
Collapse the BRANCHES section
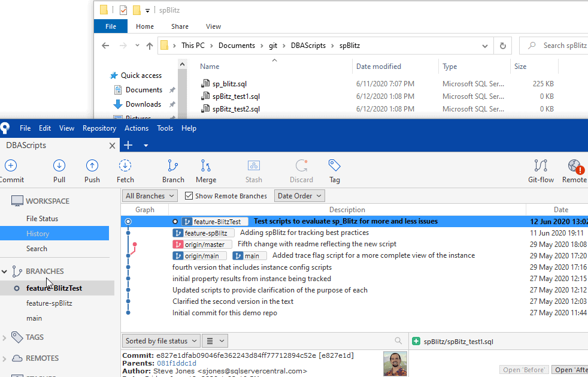4,271
